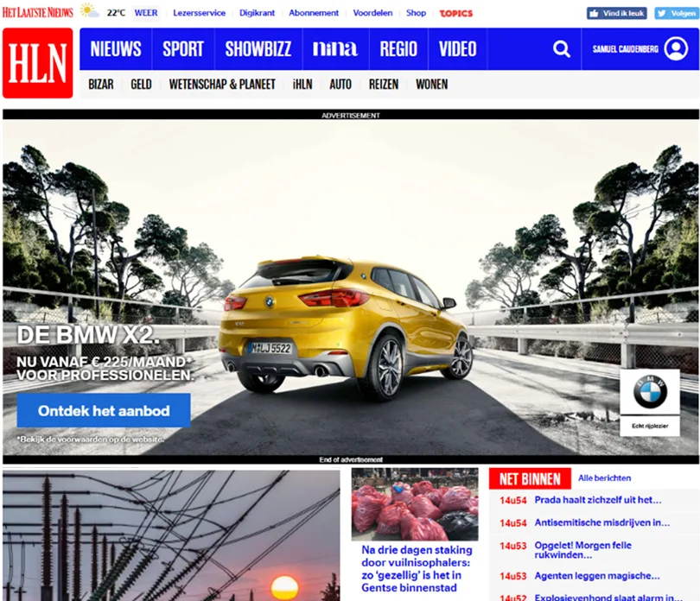Open the nina section
This screenshot has height=601, width=700.
(335, 48)
